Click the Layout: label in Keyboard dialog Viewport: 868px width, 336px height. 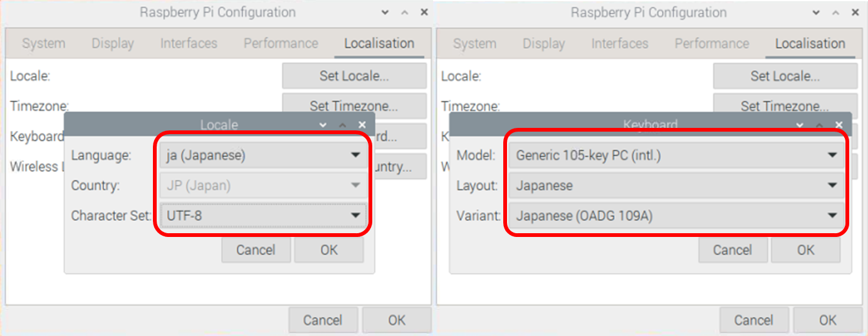476,186
